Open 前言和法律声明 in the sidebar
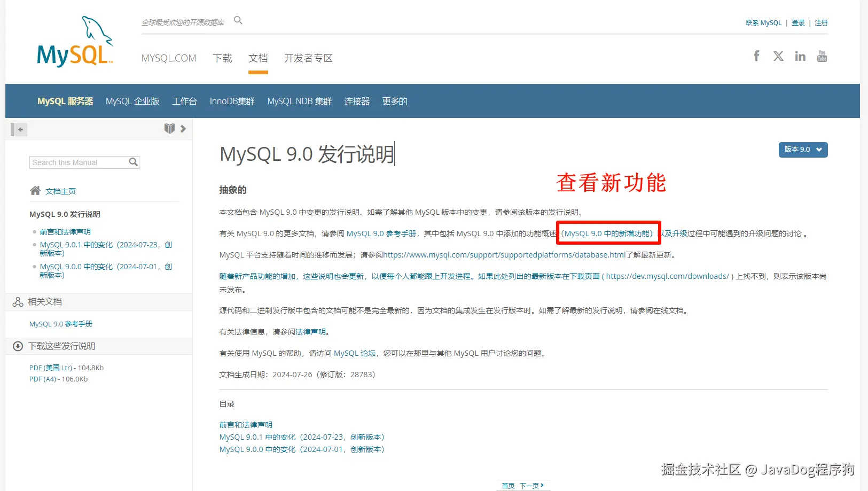Screen dimensions: 868x491 65,232
